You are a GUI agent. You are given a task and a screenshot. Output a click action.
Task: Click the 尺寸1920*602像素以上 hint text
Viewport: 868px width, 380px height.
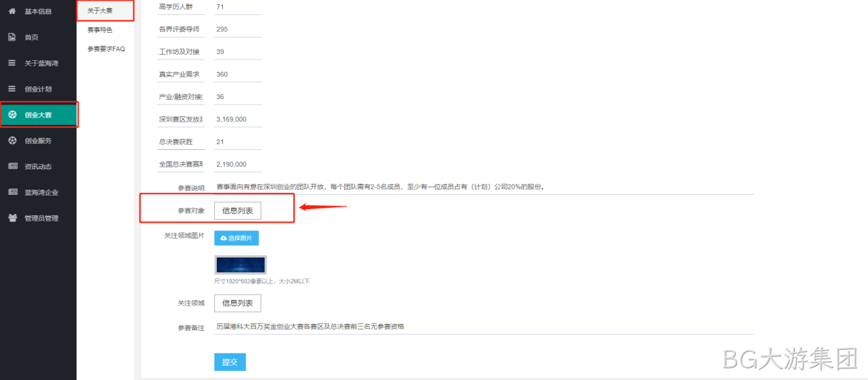(262, 281)
